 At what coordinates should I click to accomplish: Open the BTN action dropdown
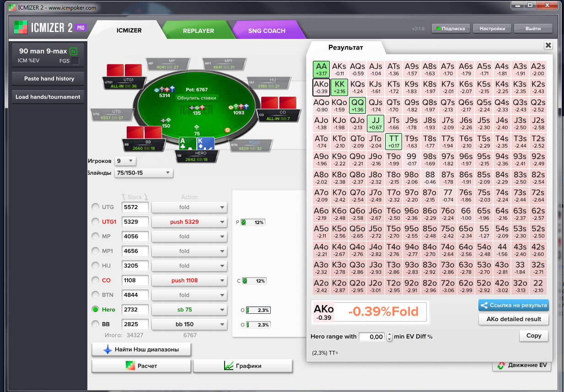tap(189, 295)
